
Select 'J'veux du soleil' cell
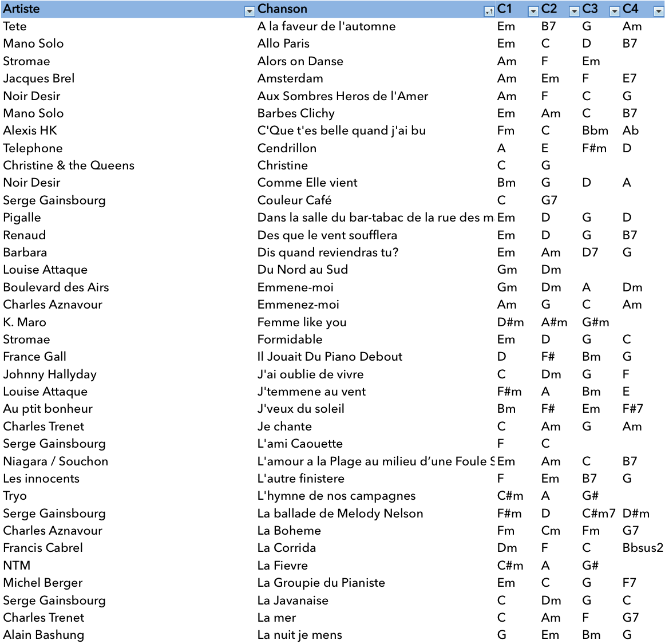[300, 409]
